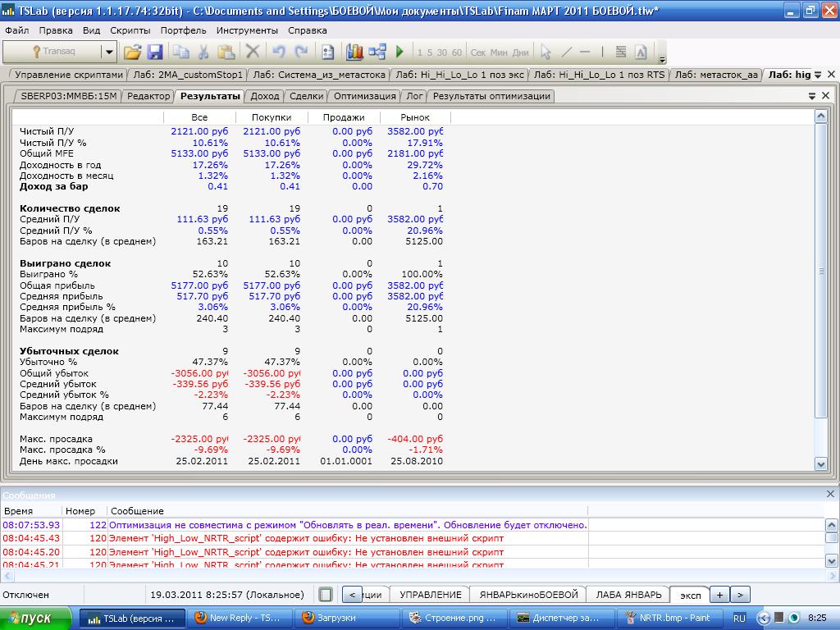Image resolution: width=840 pixels, height=630 pixels.
Task: Click the green play run button
Action: [x=399, y=52]
